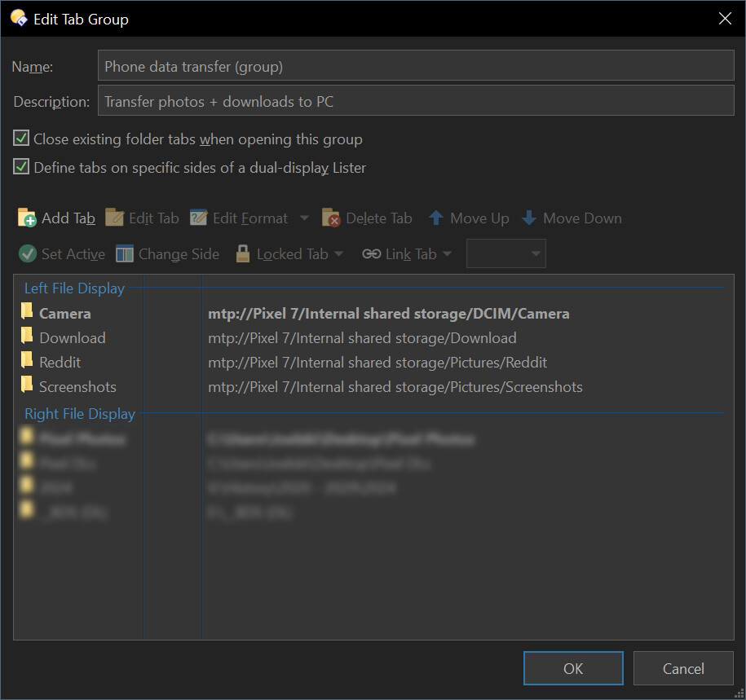Click the Delete Tab icon
This screenshot has width=746, height=700.
331,218
